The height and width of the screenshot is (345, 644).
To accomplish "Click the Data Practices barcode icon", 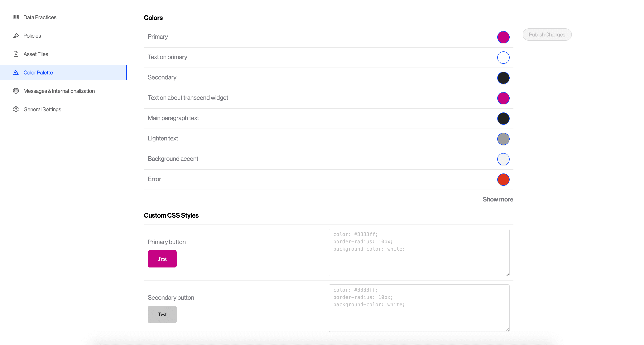I will click(x=16, y=17).
